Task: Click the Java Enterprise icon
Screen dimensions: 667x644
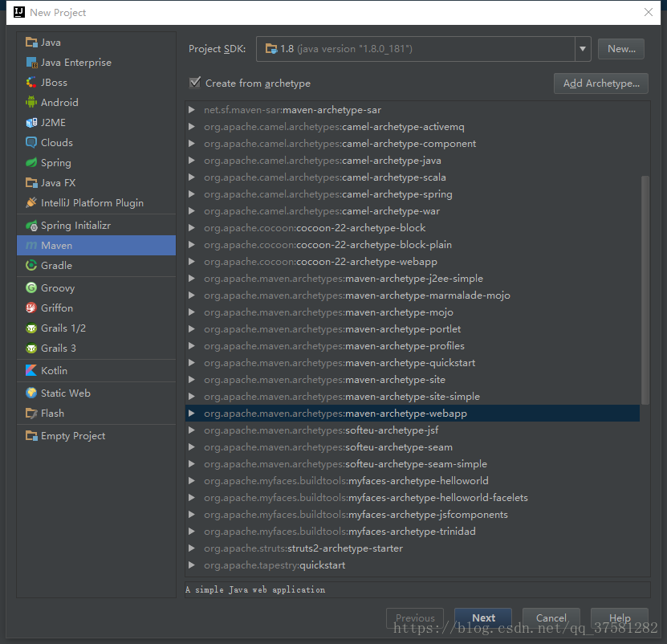Action: pyautogui.click(x=31, y=62)
